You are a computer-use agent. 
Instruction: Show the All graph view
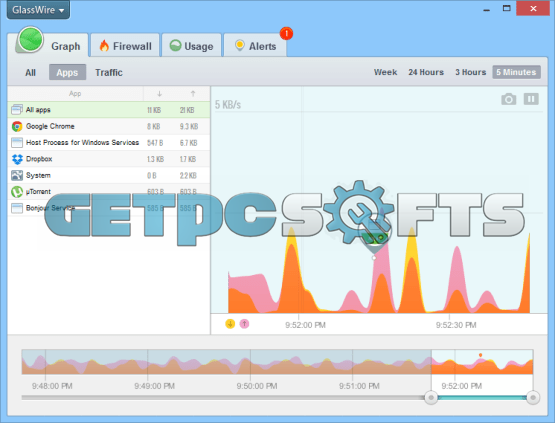(x=30, y=73)
